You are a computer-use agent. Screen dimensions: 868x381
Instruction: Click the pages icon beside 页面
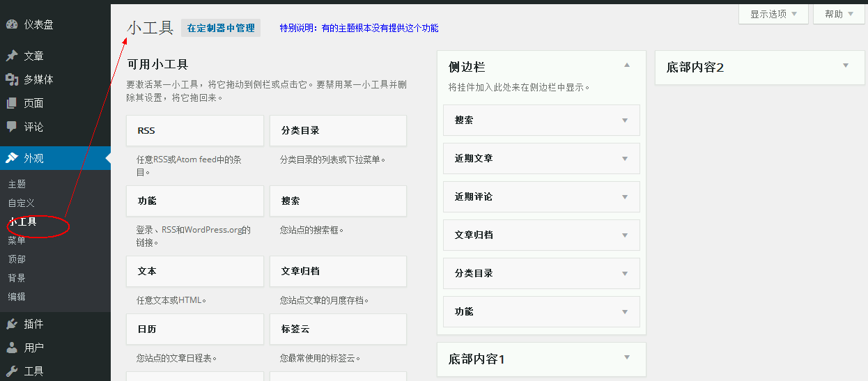click(12, 103)
